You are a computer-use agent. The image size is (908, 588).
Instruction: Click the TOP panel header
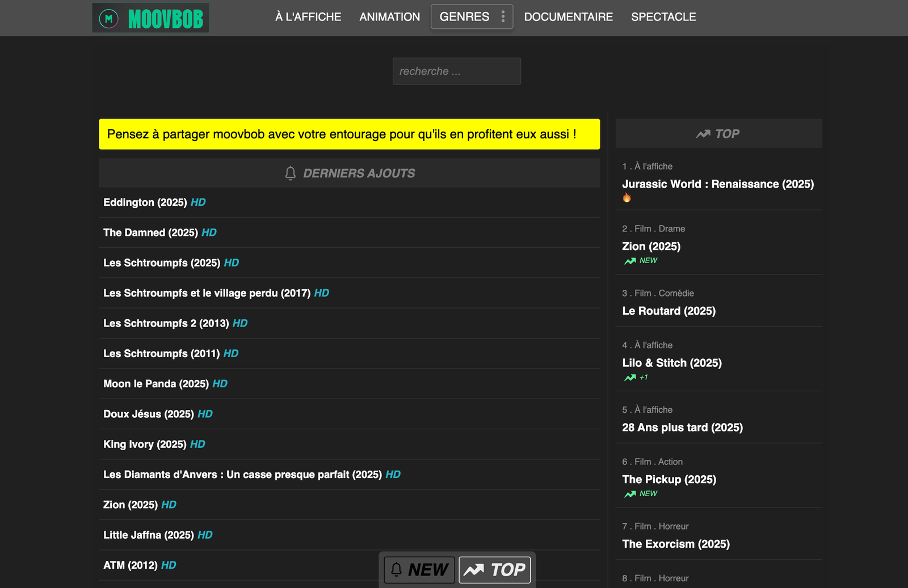(x=719, y=134)
